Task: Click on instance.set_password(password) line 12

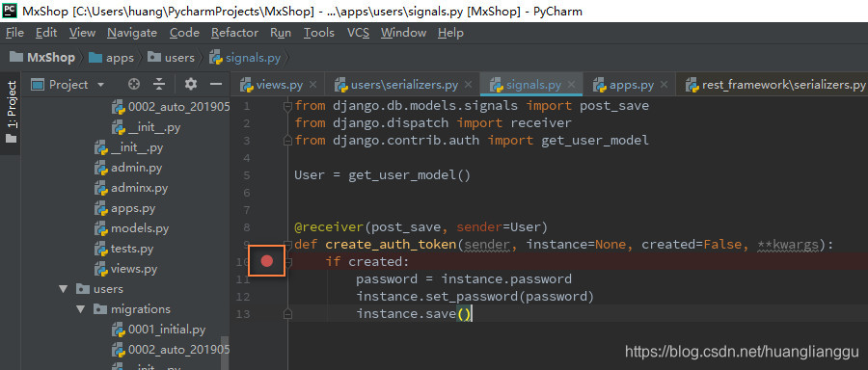Action: pyautogui.click(x=475, y=297)
